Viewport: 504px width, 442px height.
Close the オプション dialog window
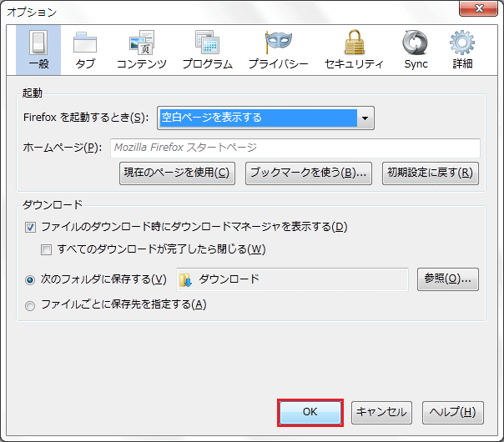coord(483,11)
